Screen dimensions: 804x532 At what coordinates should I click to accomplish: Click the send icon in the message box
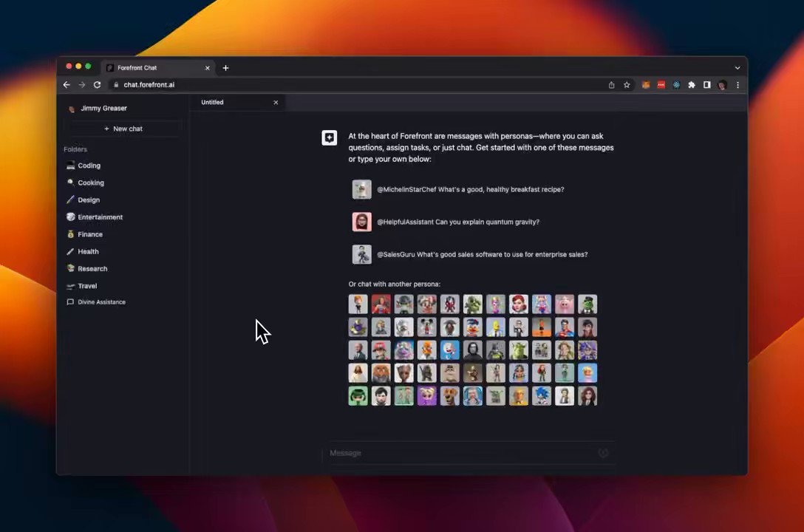tap(604, 453)
